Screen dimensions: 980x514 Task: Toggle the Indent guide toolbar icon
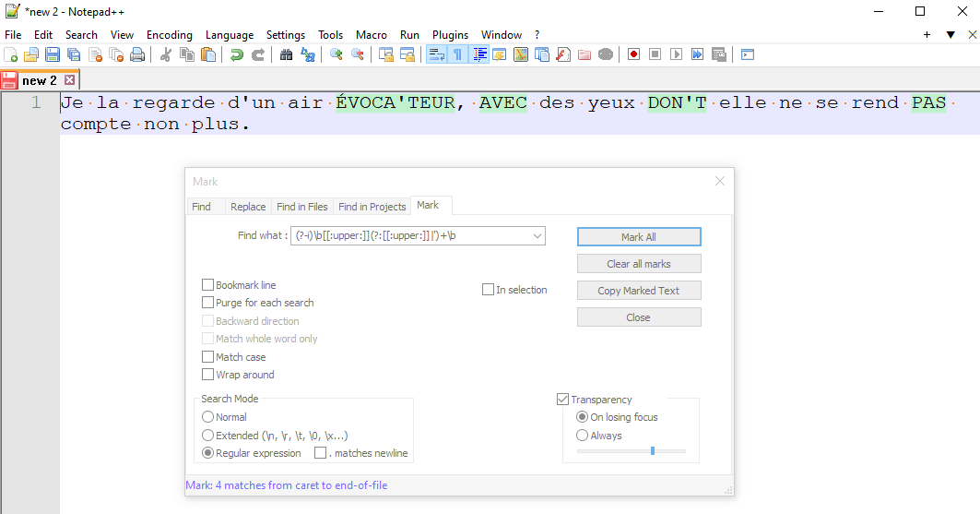[479, 55]
